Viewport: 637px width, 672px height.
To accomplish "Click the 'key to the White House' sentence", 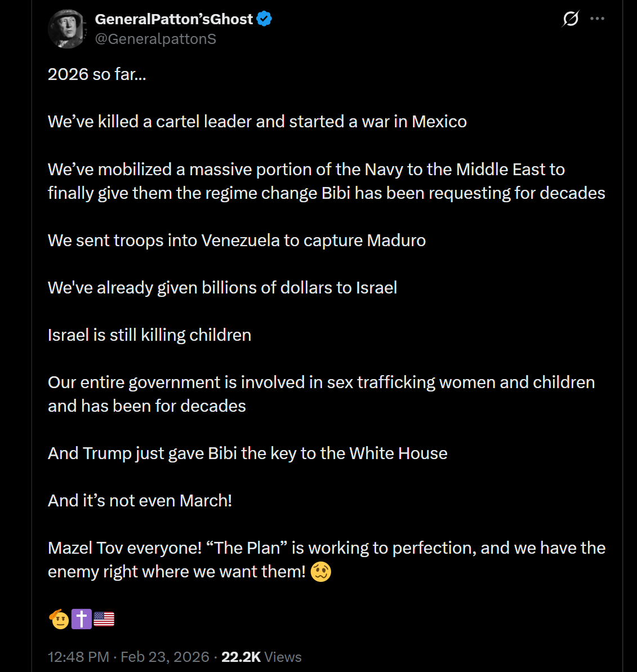I will click(x=247, y=453).
